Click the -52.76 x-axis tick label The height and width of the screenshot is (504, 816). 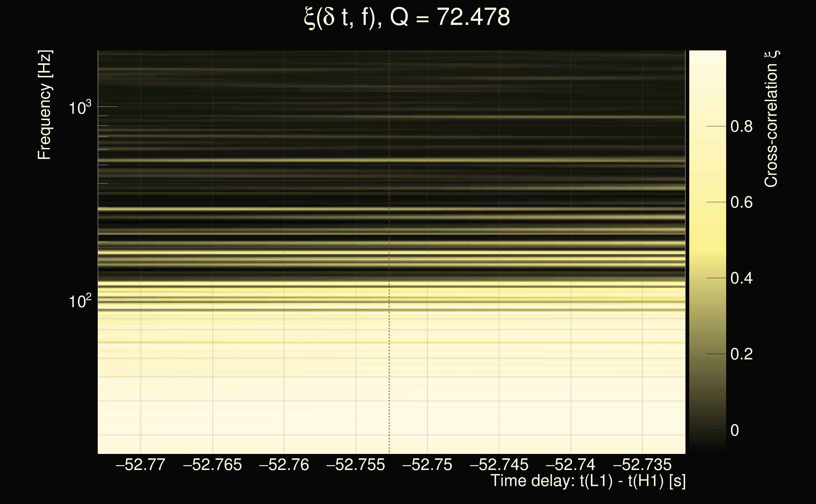[284, 465]
